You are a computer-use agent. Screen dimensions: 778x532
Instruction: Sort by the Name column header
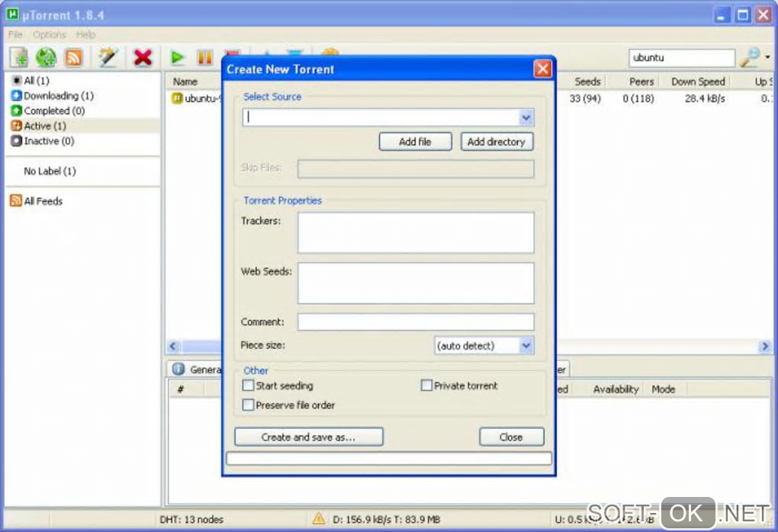[185, 82]
